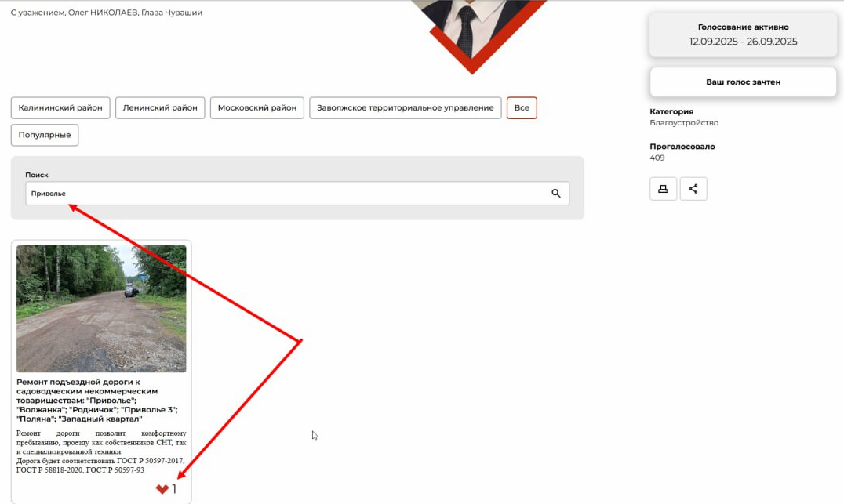844x504 pixels.
Task: Open the share icon button
Action: pos(693,189)
